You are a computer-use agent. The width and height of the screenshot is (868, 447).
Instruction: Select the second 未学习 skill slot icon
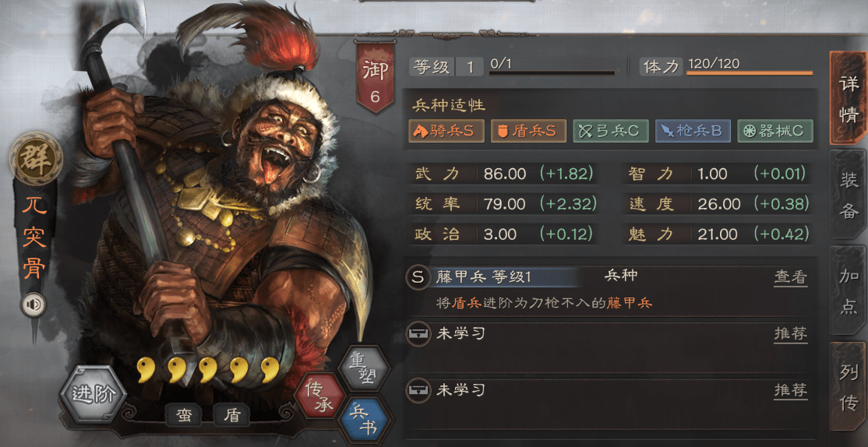click(x=418, y=389)
